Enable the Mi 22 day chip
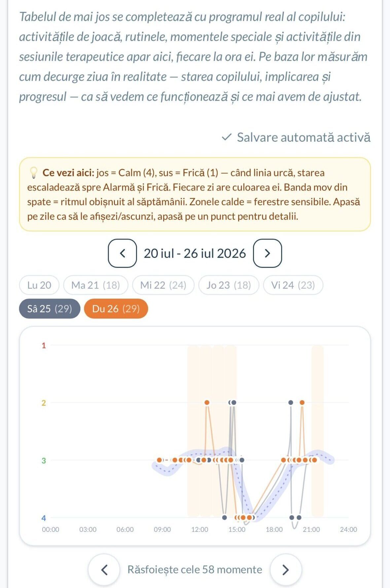390x588 pixels. 163,285
